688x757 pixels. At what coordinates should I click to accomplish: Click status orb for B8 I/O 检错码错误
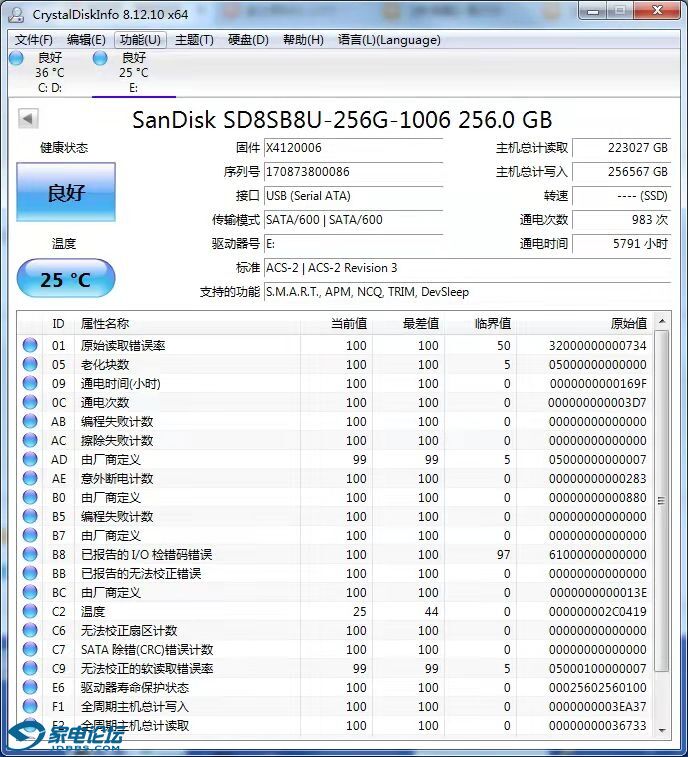(30, 554)
